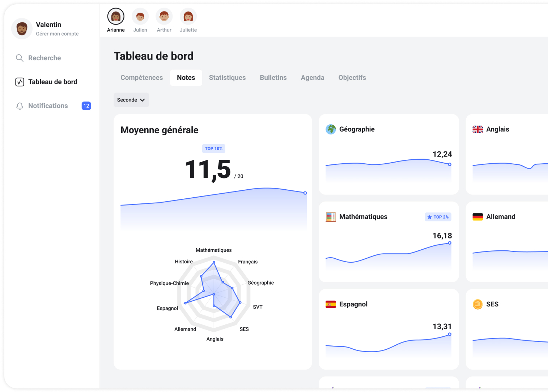The image size is (548, 392).
Task: Select Arianne's profile avatar
Action: [x=116, y=16]
